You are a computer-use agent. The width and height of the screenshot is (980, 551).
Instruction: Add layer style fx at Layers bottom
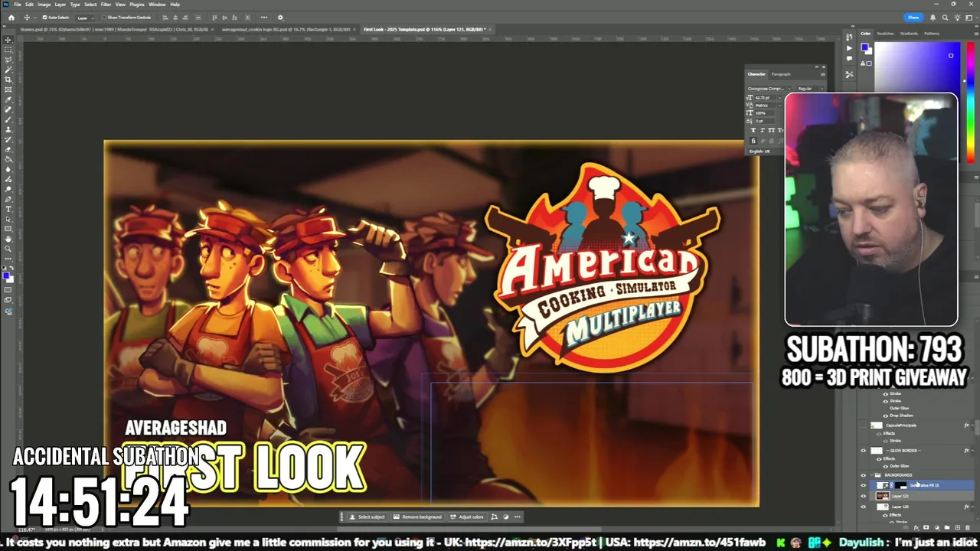(916, 527)
